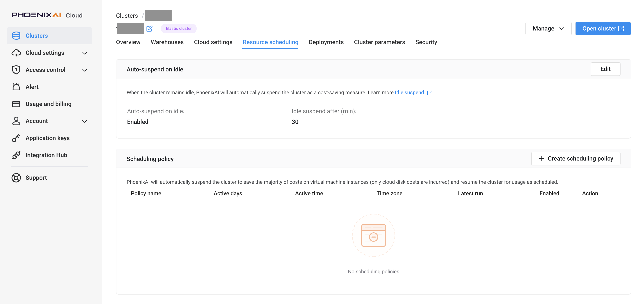Image resolution: width=644 pixels, height=304 pixels.
Task: Select the Resource scheduling tab
Action: coord(270,42)
